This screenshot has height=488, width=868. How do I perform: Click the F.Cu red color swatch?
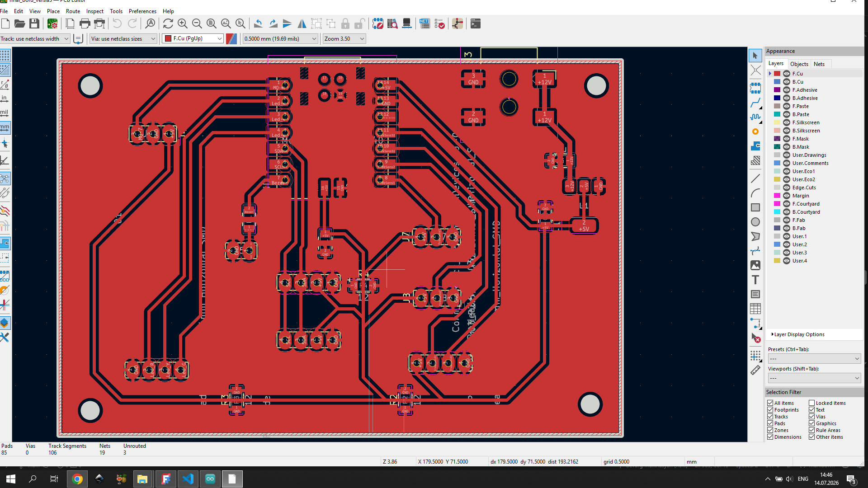coord(777,74)
